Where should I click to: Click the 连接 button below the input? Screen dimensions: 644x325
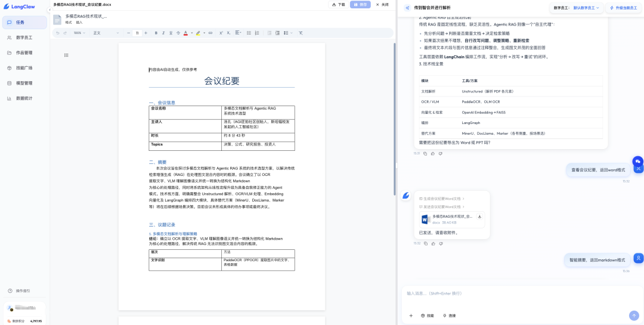click(450, 315)
